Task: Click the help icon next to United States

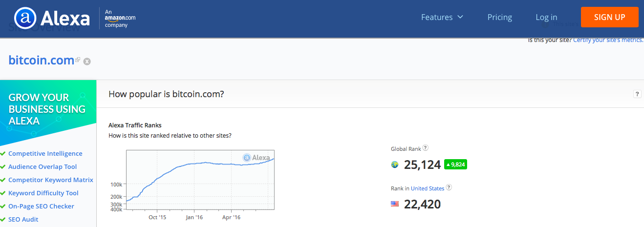Action: (x=449, y=187)
